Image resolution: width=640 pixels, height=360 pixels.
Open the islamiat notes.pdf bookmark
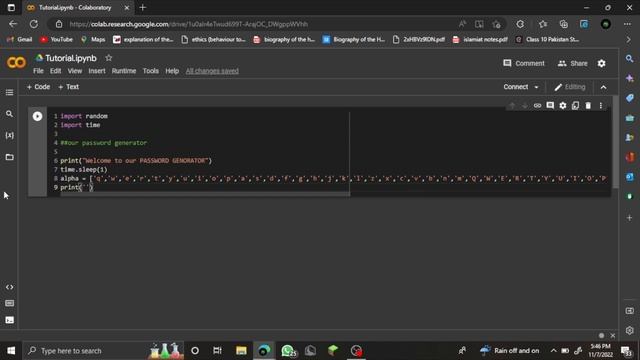coord(480,40)
